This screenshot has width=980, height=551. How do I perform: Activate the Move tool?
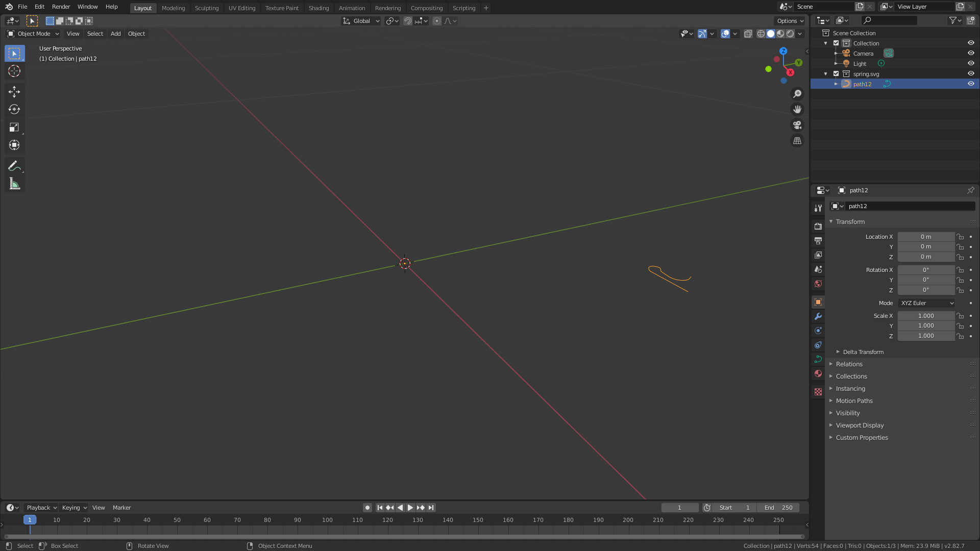pyautogui.click(x=14, y=92)
